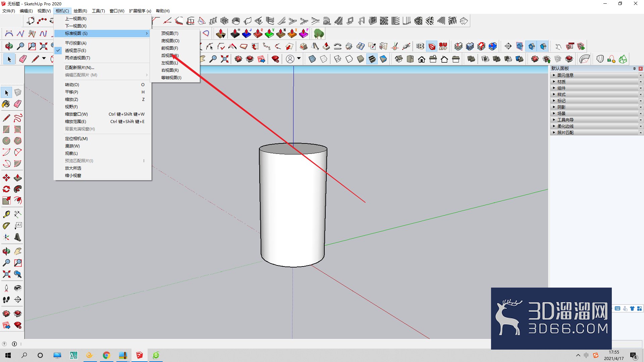The height and width of the screenshot is (362, 644).
Task: Switch to Front view house icon
Action: click(422, 59)
